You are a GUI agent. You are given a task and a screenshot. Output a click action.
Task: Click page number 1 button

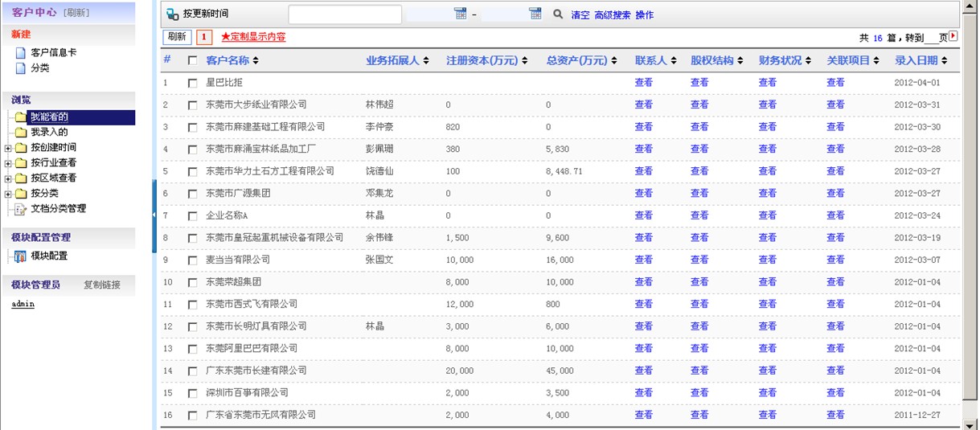coord(204,37)
